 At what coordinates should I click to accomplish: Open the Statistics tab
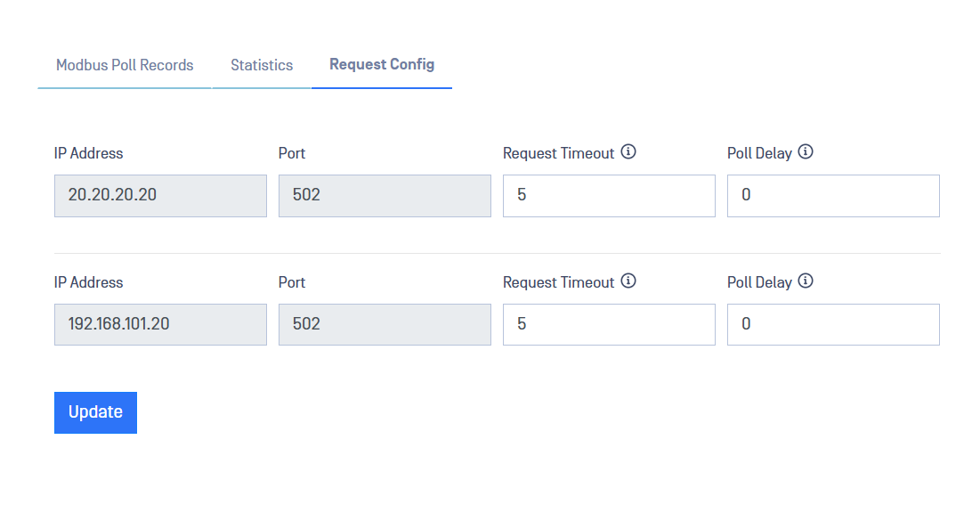tap(262, 65)
